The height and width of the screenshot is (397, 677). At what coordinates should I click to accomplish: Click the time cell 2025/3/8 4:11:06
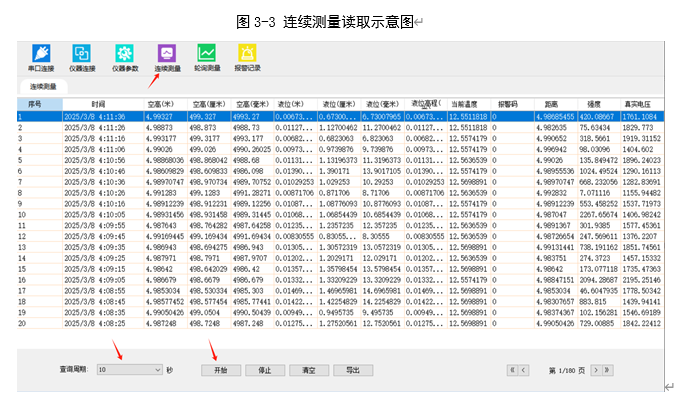[103, 149]
